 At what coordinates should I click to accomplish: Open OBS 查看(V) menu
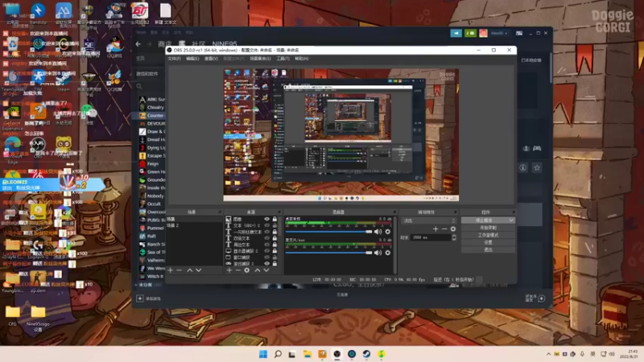(211, 59)
